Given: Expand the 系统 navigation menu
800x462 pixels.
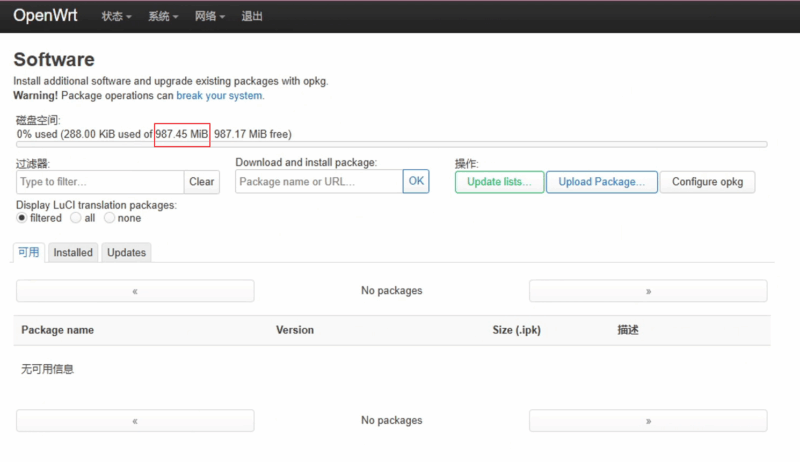Looking at the screenshot, I should click(x=163, y=17).
